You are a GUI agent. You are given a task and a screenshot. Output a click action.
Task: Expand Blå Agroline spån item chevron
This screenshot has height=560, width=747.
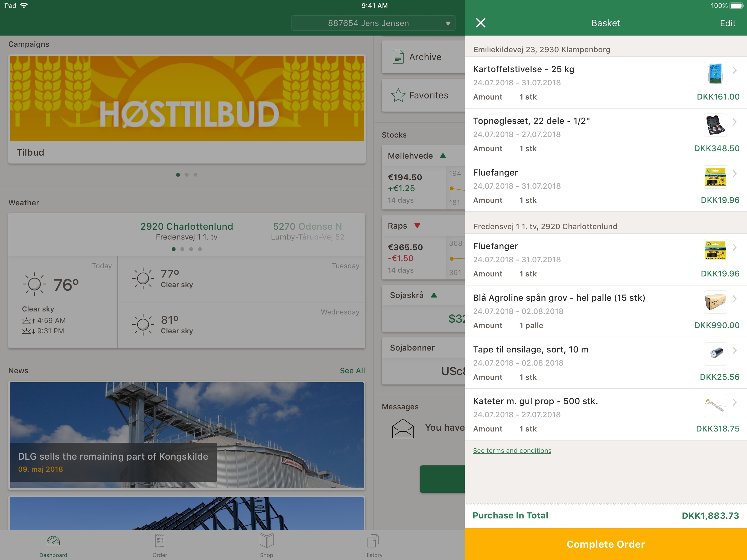(x=734, y=299)
